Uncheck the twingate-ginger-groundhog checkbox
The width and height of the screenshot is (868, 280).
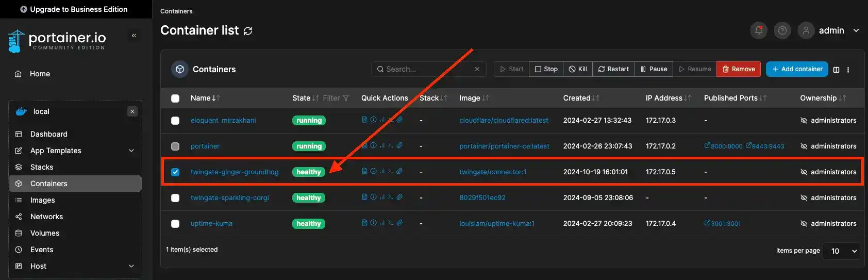tap(175, 172)
